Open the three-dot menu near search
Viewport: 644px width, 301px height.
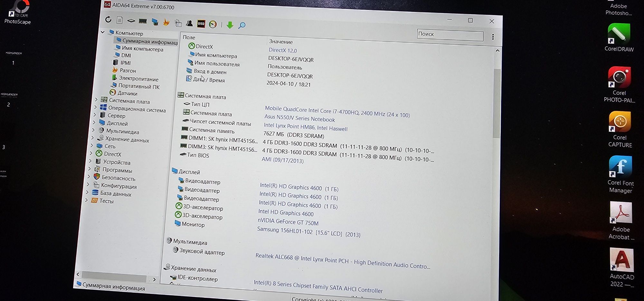coord(493,37)
